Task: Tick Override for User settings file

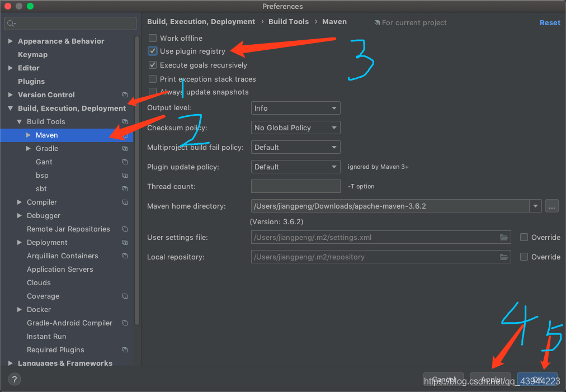Action: [x=523, y=237]
